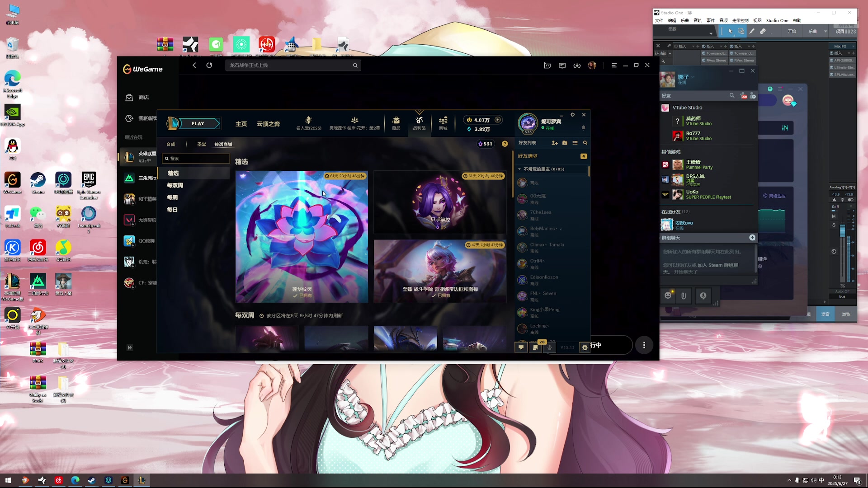Select friend EdisonKoson in League list
Image resolution: width=868 pixels, height=488 pixels.
(x=552, y=280)
